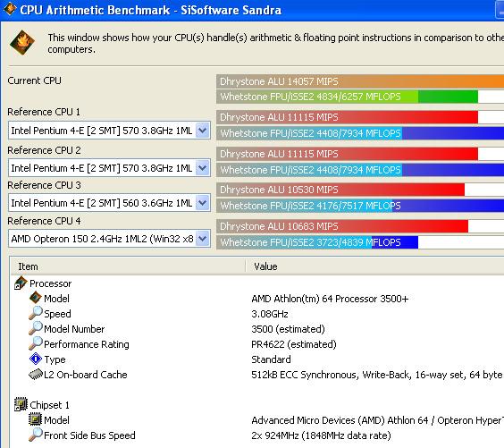Expand the Reference CPU 3 dropdown list
The height and width of the screenshot is (448, 504).
[x=203, y=203]
